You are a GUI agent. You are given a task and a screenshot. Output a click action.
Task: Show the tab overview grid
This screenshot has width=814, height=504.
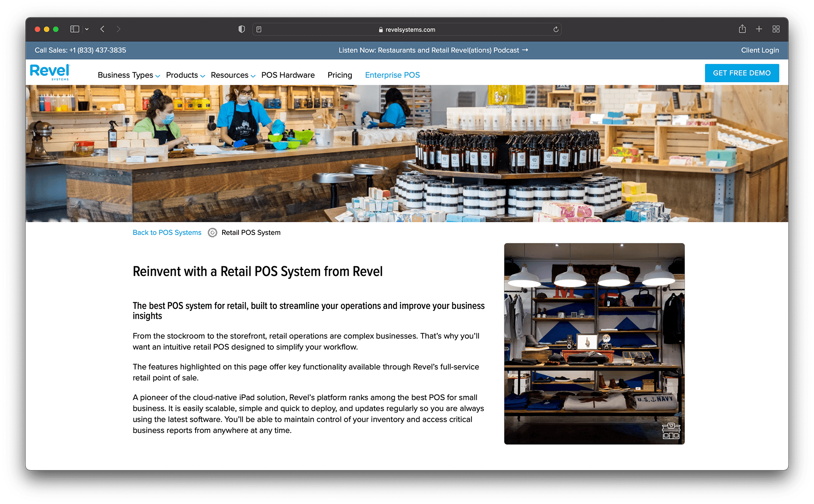click(x=776, y=29)
